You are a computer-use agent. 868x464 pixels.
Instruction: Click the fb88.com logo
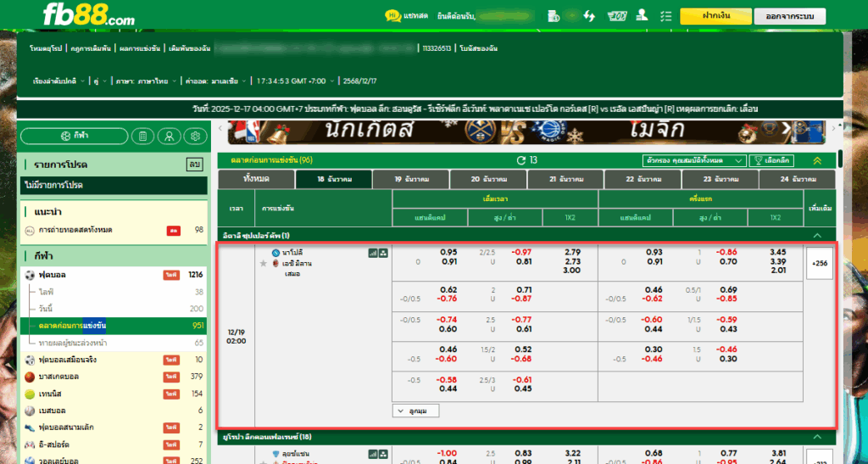coord(88,15)
